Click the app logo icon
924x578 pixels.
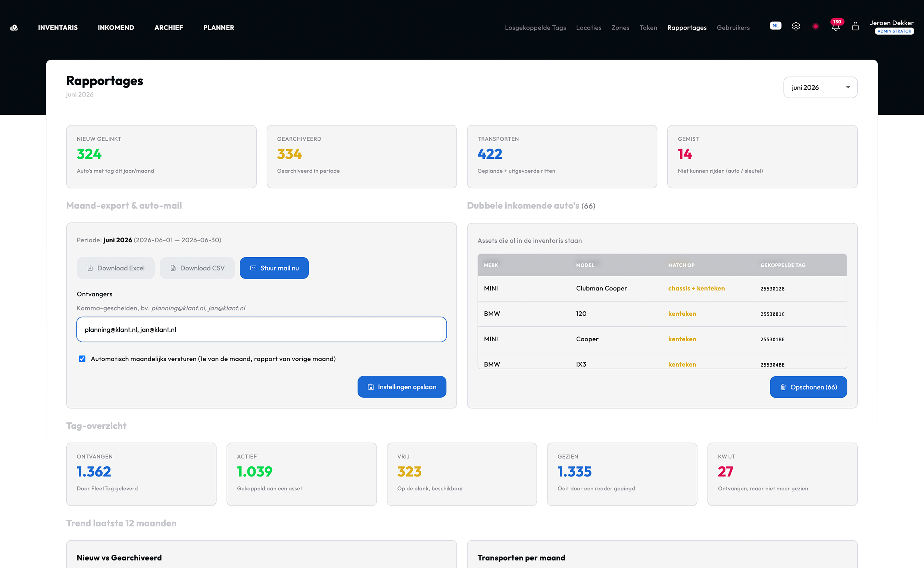tap(14, 28)
